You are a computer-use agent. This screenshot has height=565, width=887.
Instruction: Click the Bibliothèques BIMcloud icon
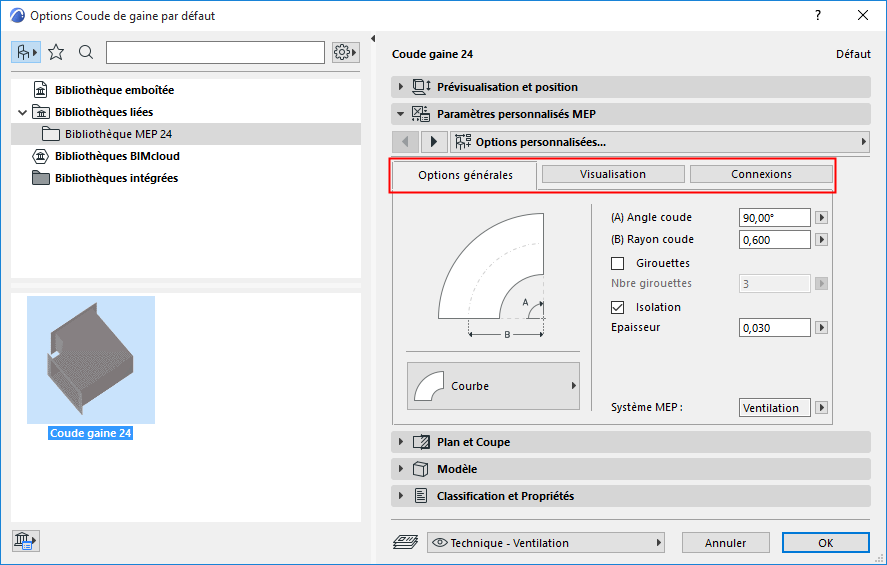coord(41,156)
